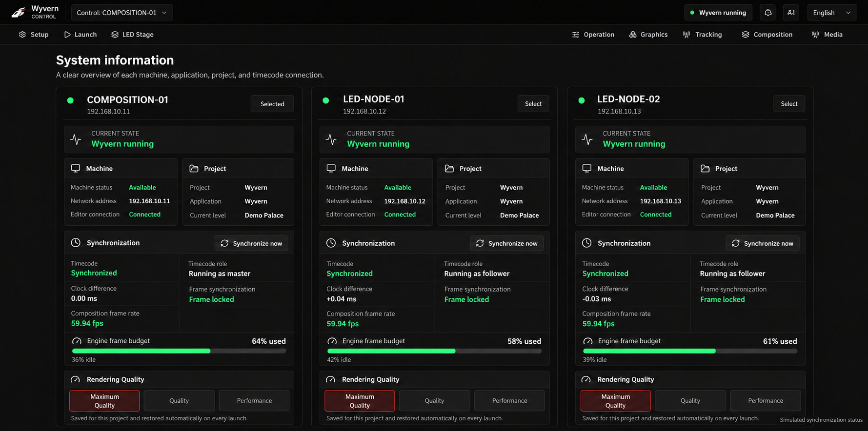Open the Tracking section
This screenshot has width=868, height=431.
(x=702, y=35)
